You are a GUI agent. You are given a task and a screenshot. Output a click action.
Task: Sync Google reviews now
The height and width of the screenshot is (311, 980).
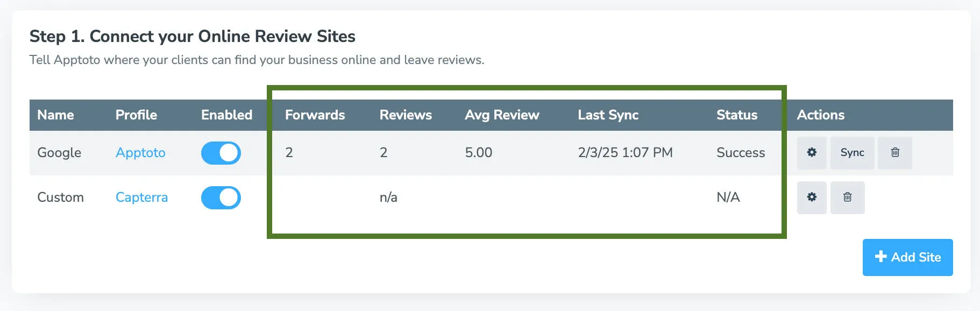[x=852, y=153]
